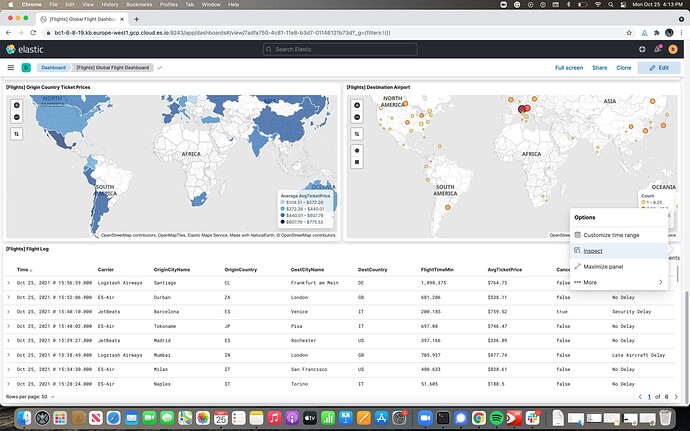Zoom out on the Ticket Prices map
This screenshot has width=690, height=431.
pyautogui.click(x=17, y=117)
